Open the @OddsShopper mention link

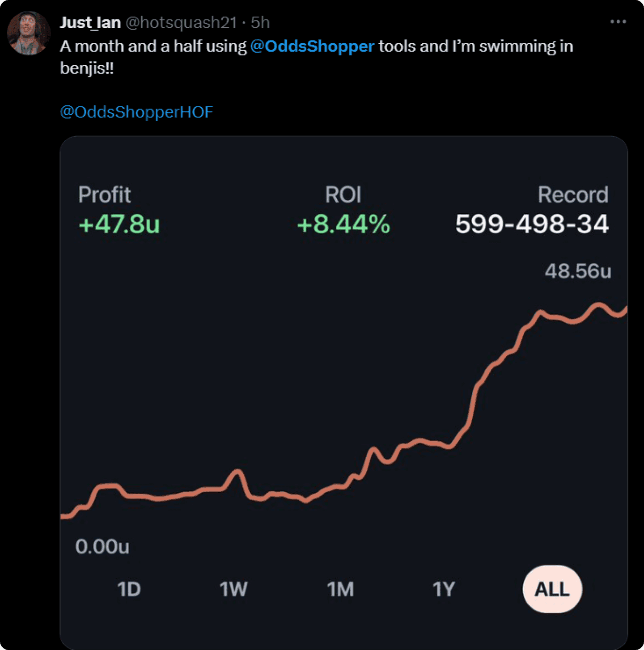312,46
